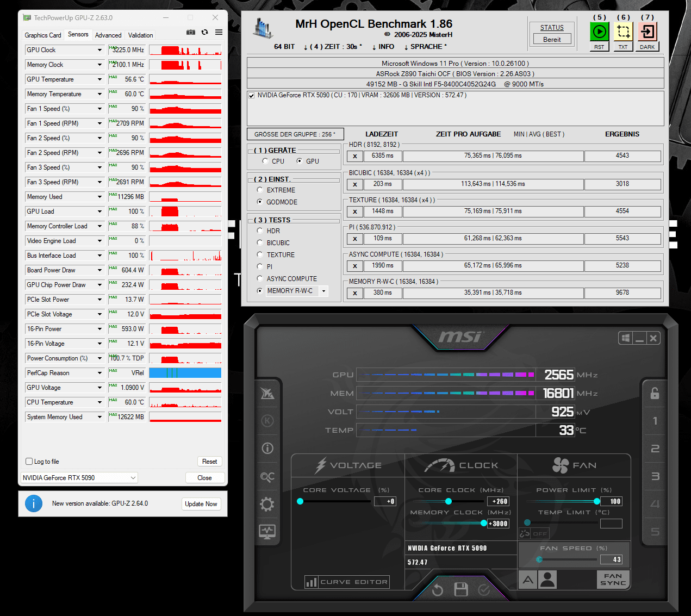The image size is (691, 616).
Task: Click the red exit icon in MrH Benchmark
Action: click(x=648, y=32)
